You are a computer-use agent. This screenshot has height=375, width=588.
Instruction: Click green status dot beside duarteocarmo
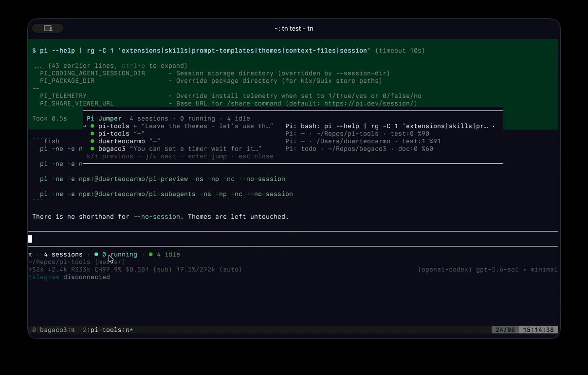point(92,141)
